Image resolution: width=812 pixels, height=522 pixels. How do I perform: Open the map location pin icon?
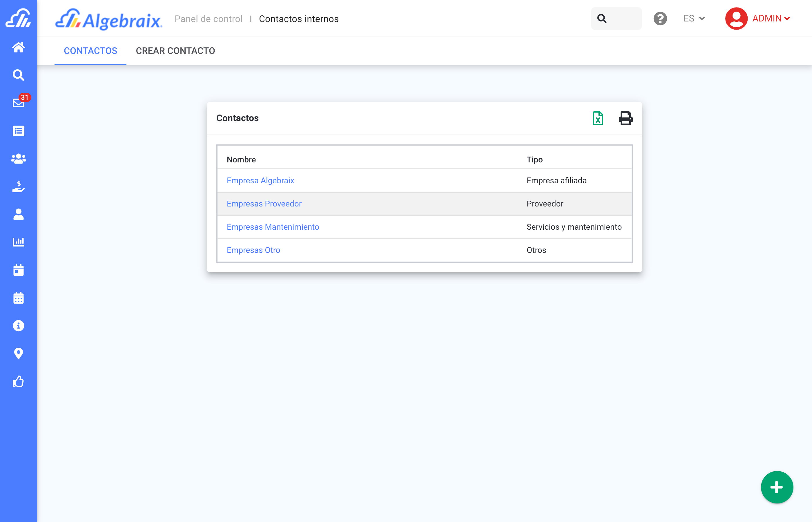(18, 354)
